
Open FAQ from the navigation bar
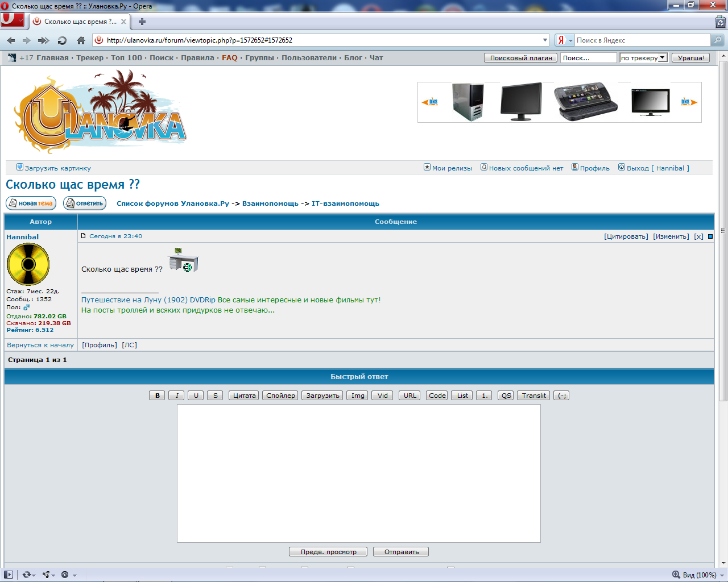click(x=229, y=57)
